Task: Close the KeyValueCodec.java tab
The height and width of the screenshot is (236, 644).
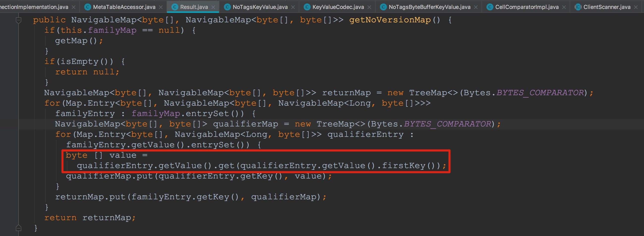Action: [x=369, y=7]
